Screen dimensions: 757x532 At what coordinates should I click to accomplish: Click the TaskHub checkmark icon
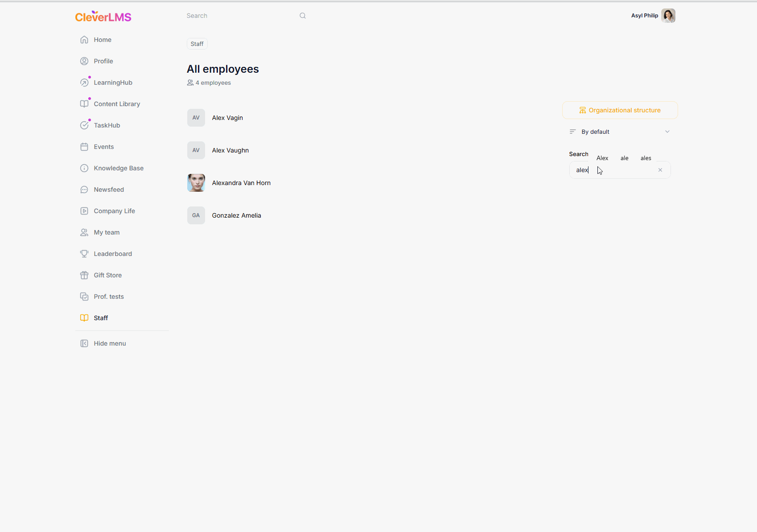(x=84, y=125)
